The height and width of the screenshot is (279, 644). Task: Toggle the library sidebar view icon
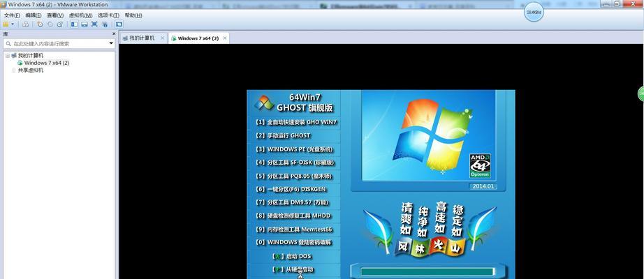click(74, 24)
